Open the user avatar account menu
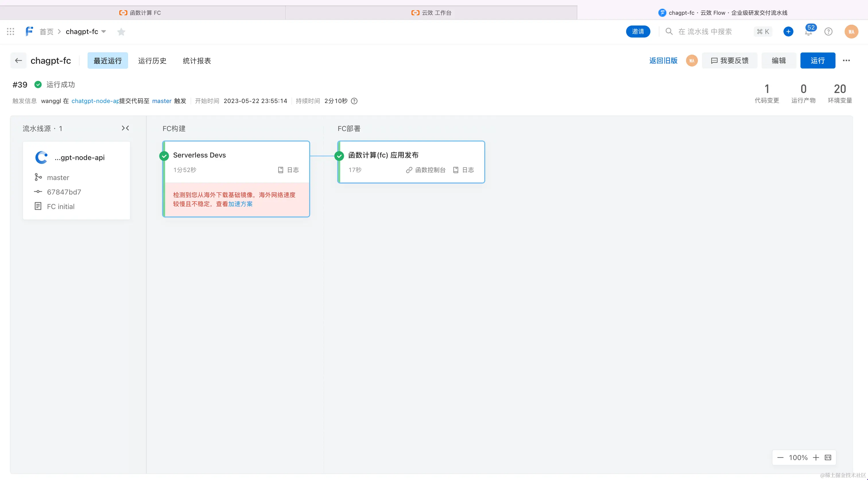868x480 pixels. [851, 32]
